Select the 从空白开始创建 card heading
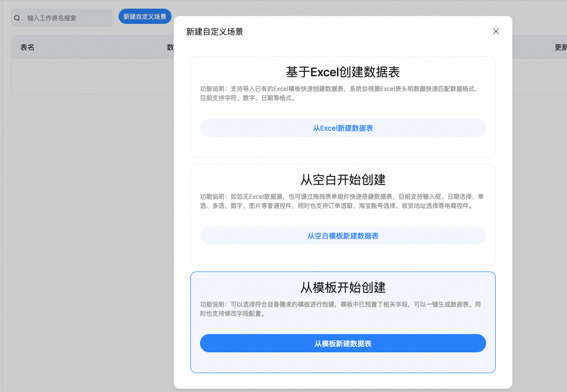 343,179
